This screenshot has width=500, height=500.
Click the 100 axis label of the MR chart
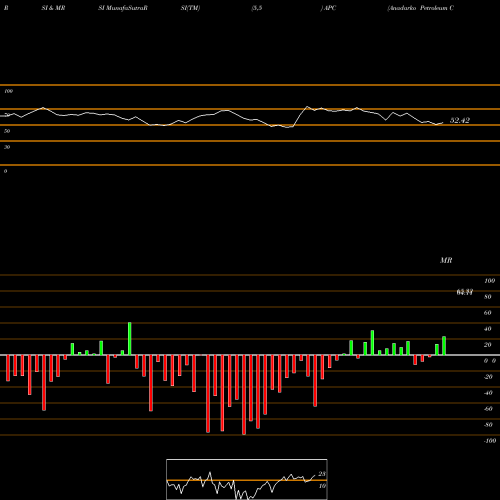(x=489, y=281)
